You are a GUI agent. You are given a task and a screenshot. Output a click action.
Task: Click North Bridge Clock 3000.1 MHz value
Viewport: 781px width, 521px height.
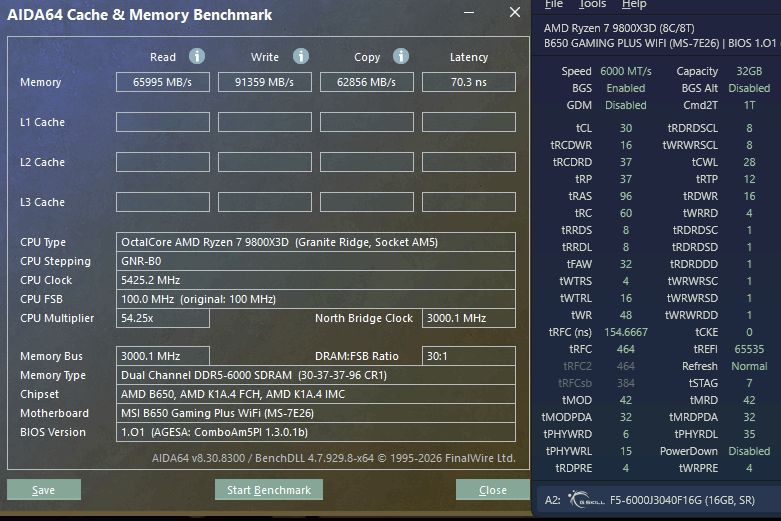coord(469,318)
